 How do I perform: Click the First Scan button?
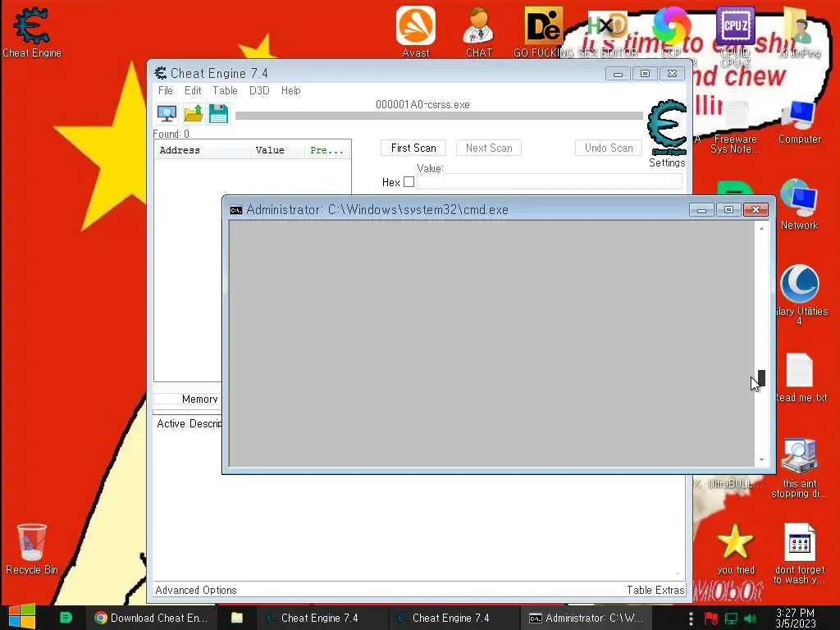[x=413, y=148]
